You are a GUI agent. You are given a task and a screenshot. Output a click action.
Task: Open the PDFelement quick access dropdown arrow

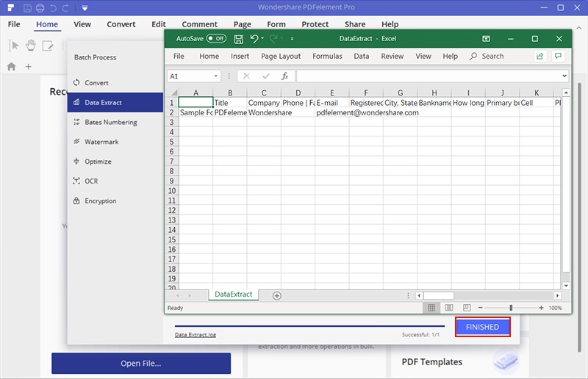click(x=85, y=8)
